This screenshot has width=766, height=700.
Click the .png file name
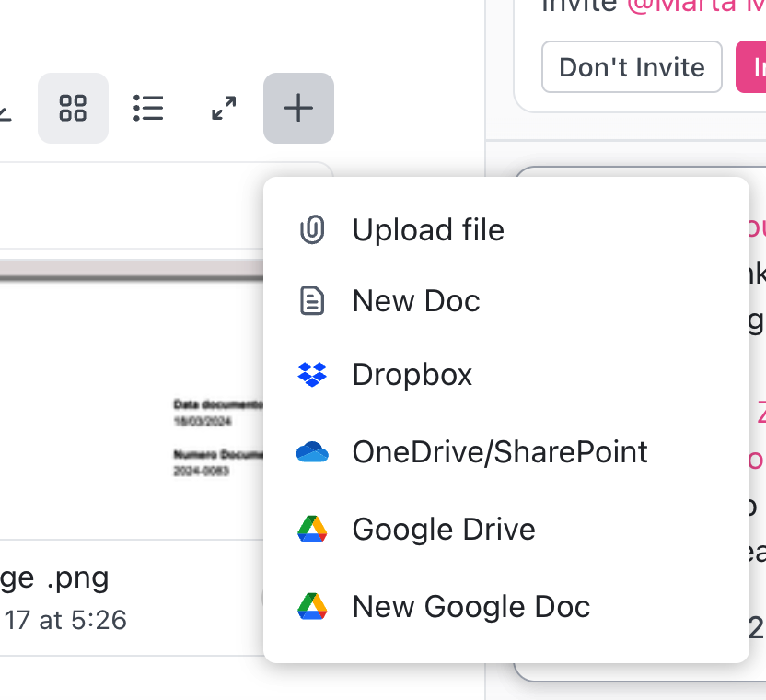(x=55, y=578)
